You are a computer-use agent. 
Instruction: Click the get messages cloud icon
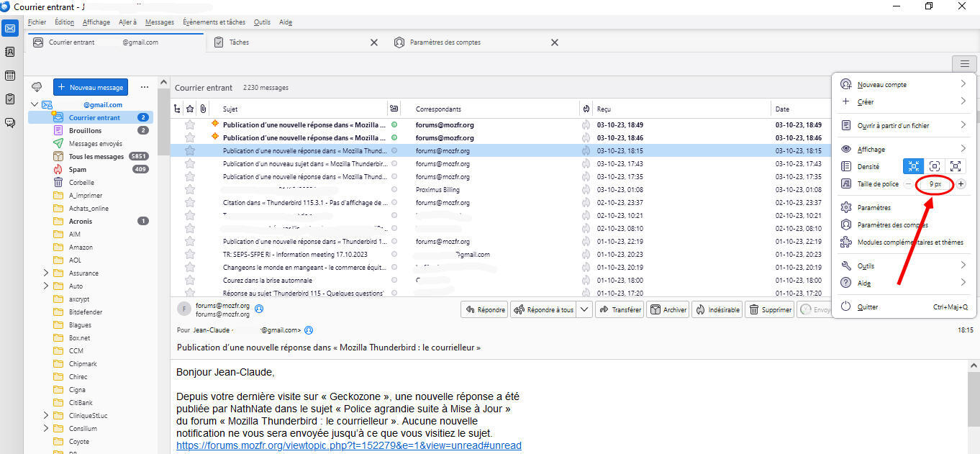pyautogui.click(x=37, y=87)
